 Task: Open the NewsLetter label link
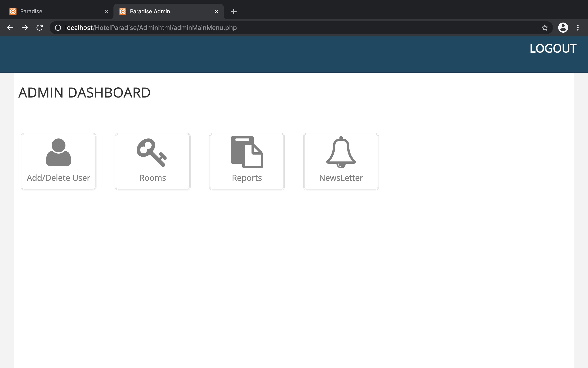(341, 178)
